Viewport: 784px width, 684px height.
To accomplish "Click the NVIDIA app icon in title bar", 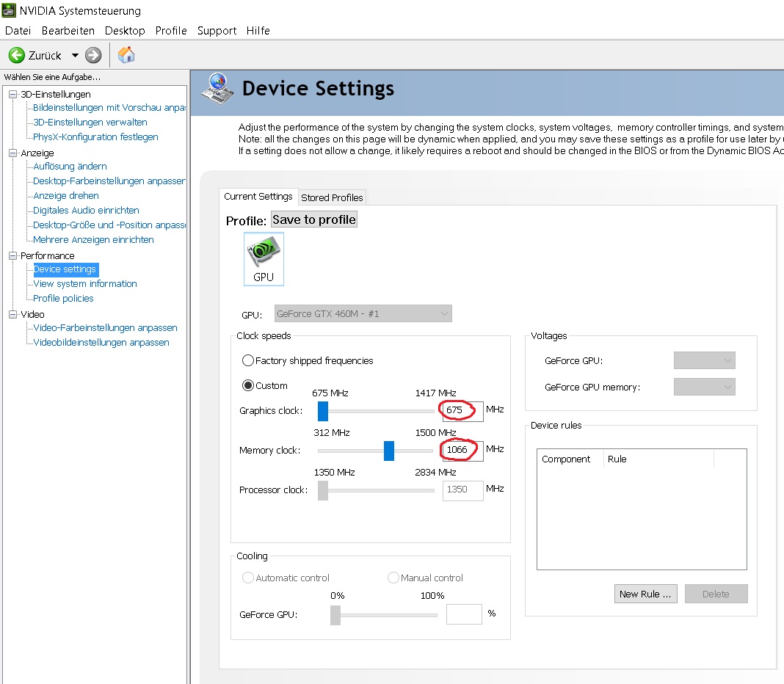I will (9, 10).
